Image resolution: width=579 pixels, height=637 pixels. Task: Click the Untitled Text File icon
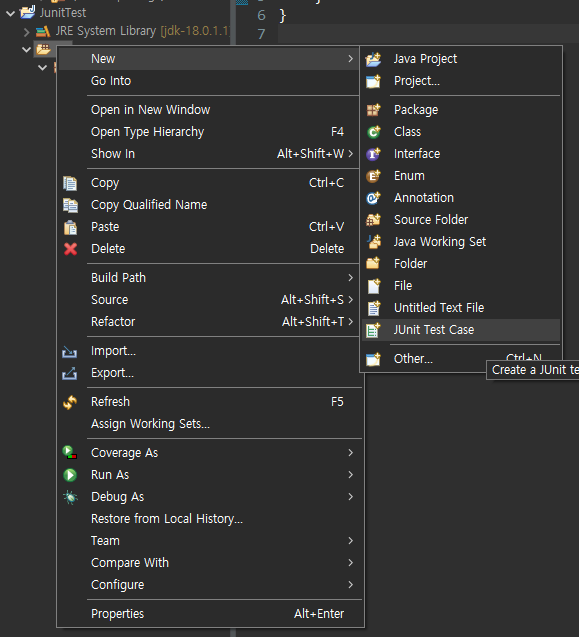[373, 308]
